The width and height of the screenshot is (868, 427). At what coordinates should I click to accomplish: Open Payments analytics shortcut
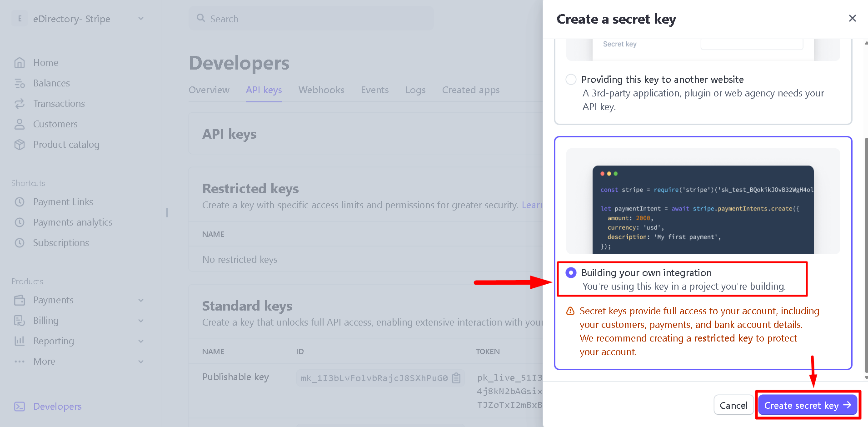(x=73, y=222)
